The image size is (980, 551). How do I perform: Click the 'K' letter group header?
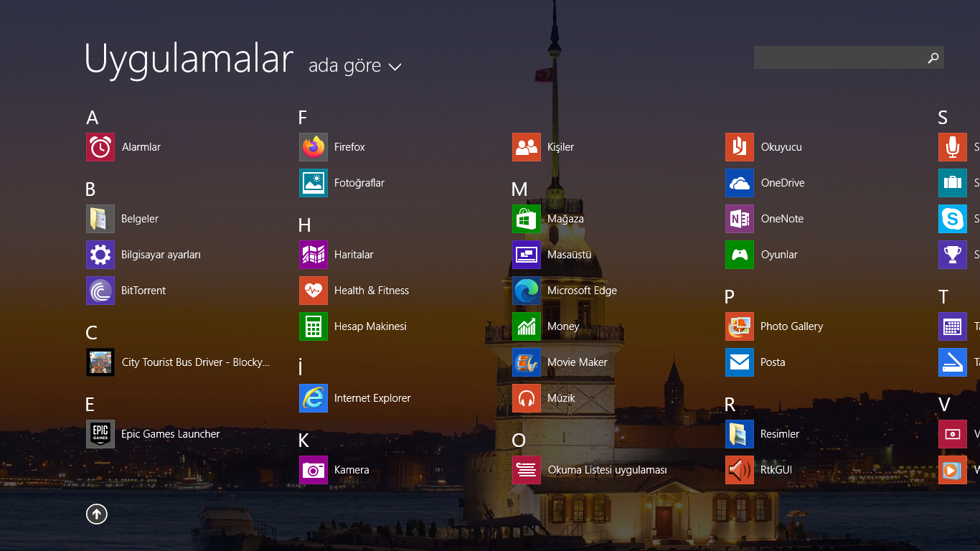click(x=303, y=441)
